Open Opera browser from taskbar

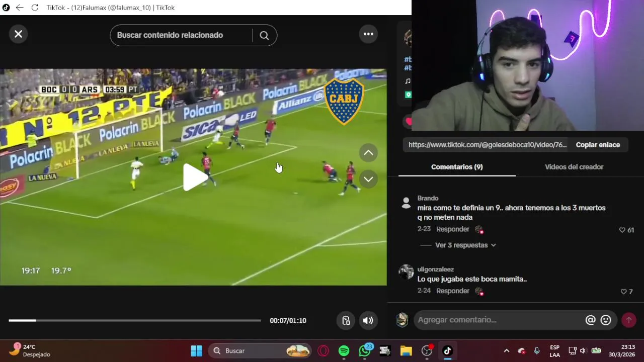[x=323, y=351]
